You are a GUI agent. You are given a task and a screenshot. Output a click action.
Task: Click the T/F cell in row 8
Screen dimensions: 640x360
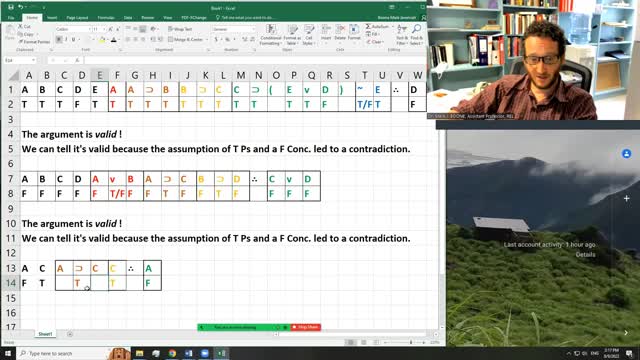tap(117, 193)
